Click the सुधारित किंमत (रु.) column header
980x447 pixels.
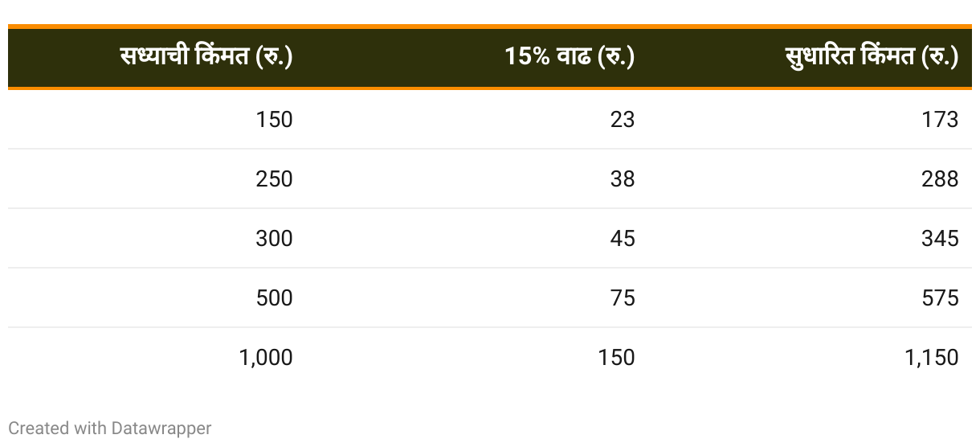point(872,57)
